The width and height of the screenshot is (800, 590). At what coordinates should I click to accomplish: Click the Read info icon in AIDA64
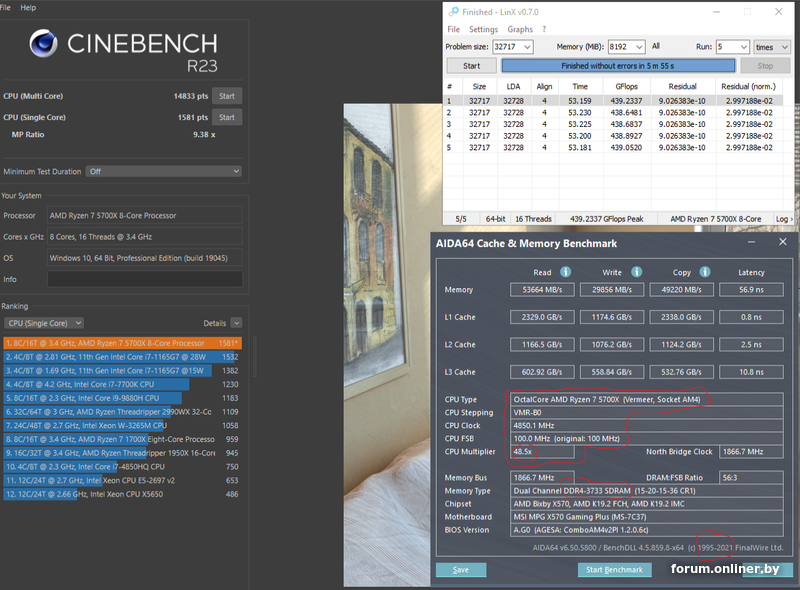coord(565,271)
